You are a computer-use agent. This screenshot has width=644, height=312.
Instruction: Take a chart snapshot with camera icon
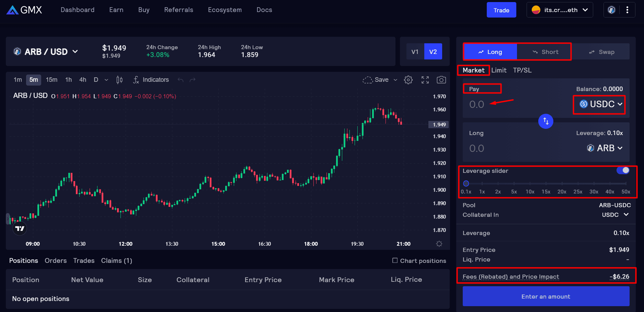[441, 80]
